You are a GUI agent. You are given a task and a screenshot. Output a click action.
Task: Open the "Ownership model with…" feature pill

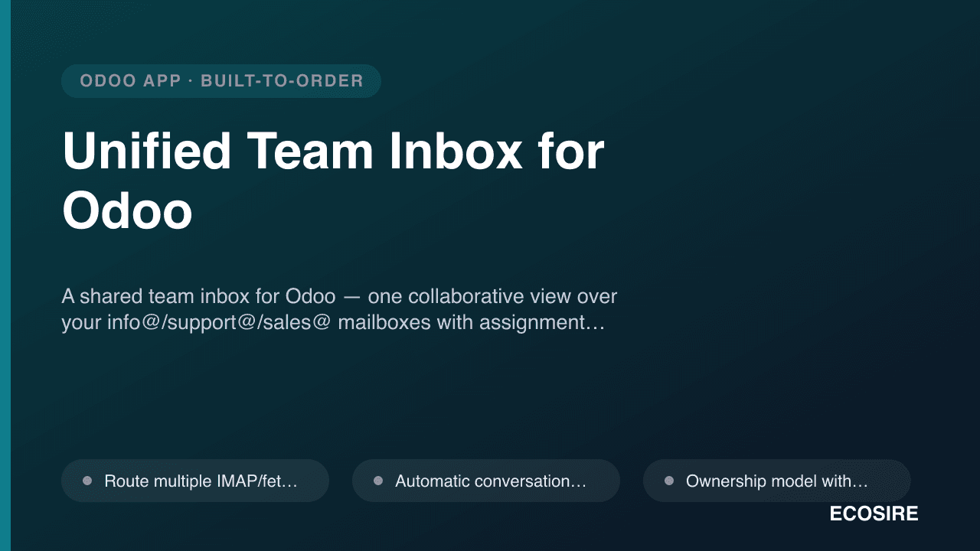coord(777,481)
